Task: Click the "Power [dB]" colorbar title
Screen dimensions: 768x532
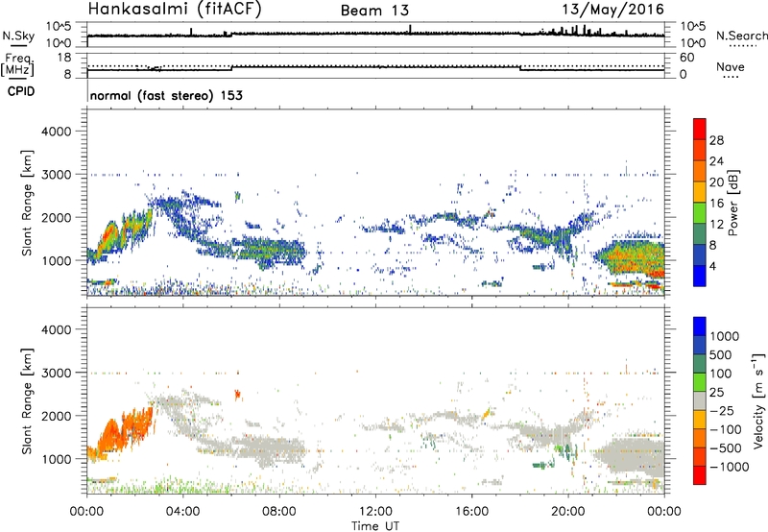Action: 733,203
